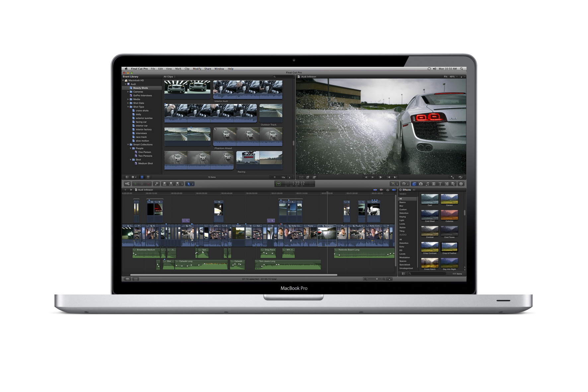Mark the selected clip as Favorite
The width and height of the screenshot is (588, 392).
click(x=135, y=184)
